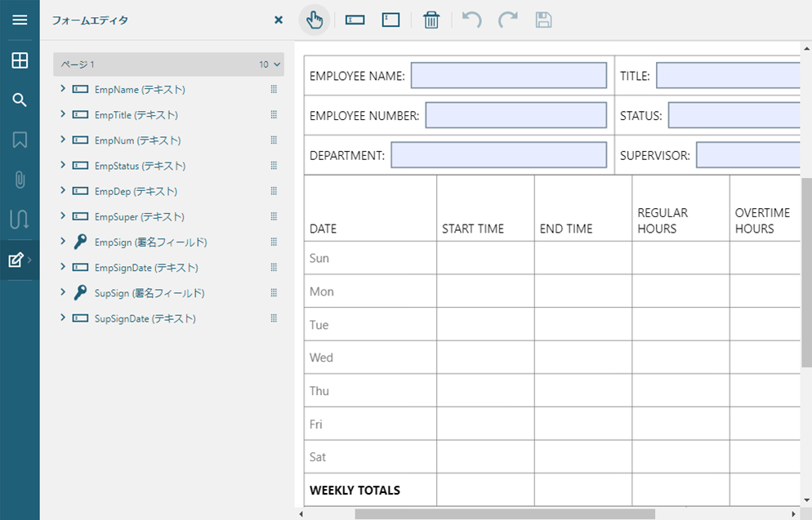Select SupSign (署名フィールド) in the field list

pos(149,293)
